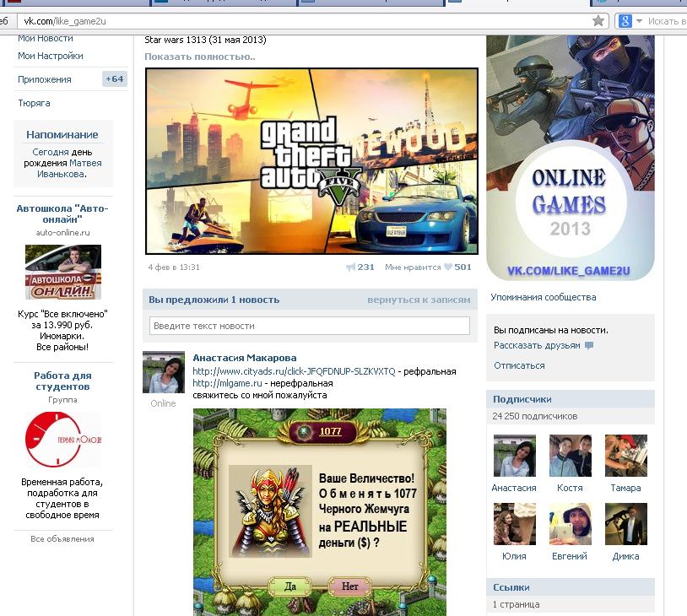Click the Автошкола Онлайн ad image
The image size is (687, 616).
coord(63,272)
